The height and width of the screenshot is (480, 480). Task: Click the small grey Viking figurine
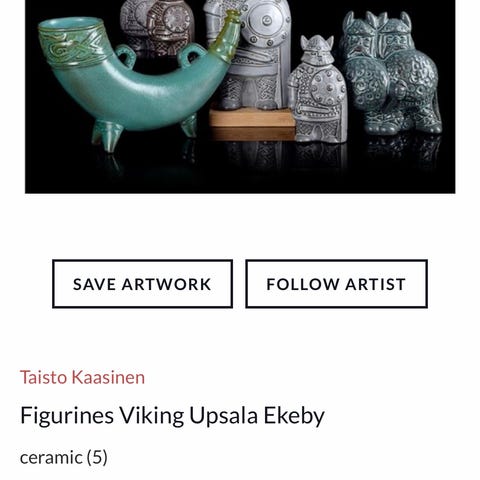pyautogui.click(x=317, y=90)
